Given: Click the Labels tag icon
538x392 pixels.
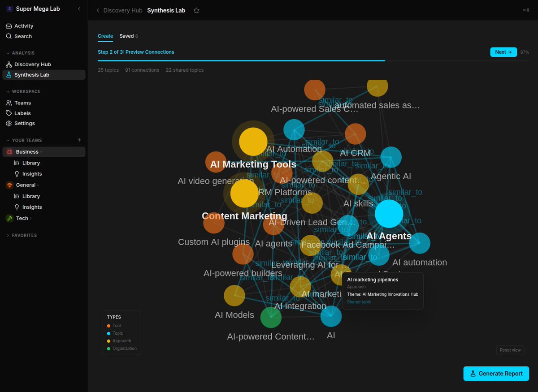Looking at the screenshot, I should (9, 113).
